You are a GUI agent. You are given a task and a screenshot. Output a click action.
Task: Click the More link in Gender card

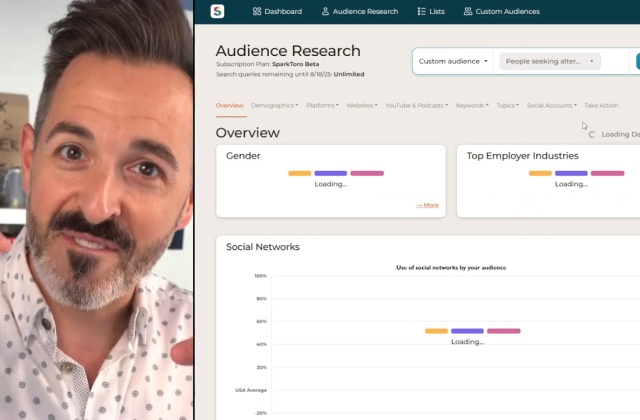pos(427,205)
